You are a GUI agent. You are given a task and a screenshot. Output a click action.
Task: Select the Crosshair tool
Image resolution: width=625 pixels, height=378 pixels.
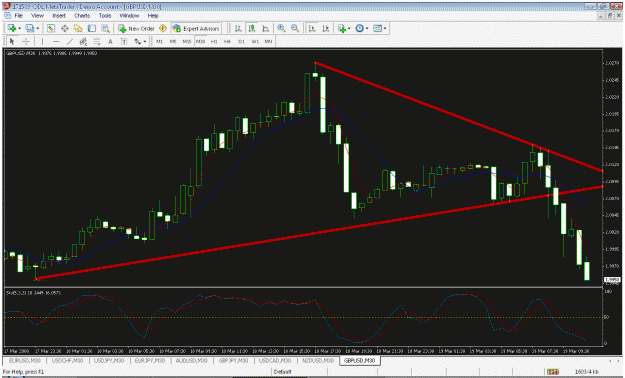26,41
